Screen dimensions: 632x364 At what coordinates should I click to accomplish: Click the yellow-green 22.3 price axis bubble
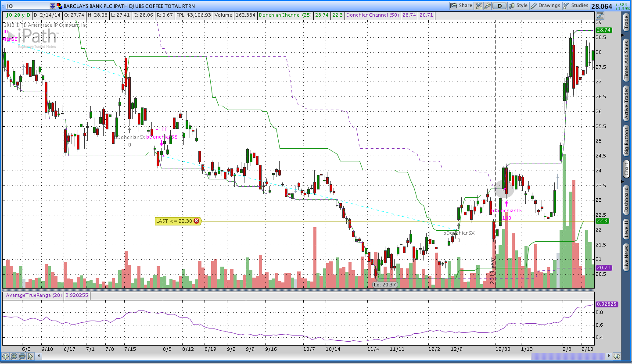pos(602,221)
